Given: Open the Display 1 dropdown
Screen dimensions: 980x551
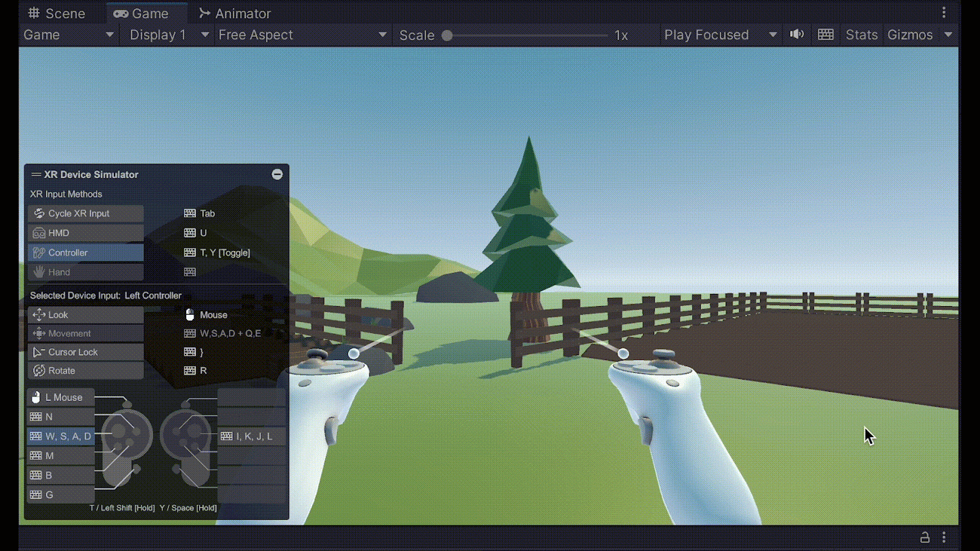Looking at the screenshot, I should pyautogui.click(x=168, y=35).
